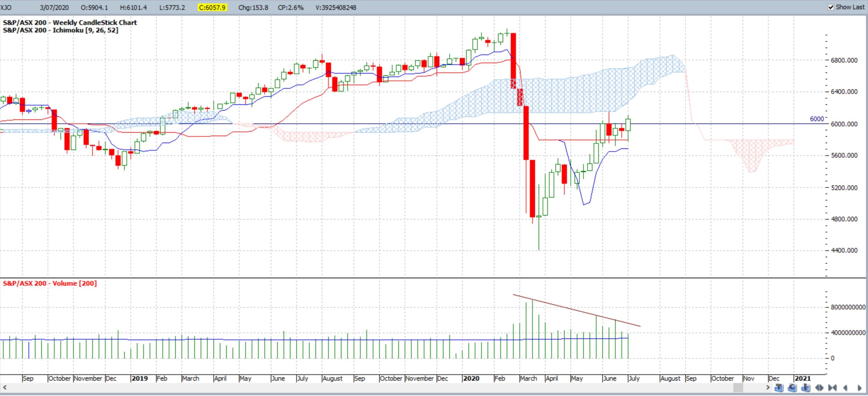This screenshot has width=868, height=396.
Task: Click the low value L:5773.2
Action: [x=172, y=7]
